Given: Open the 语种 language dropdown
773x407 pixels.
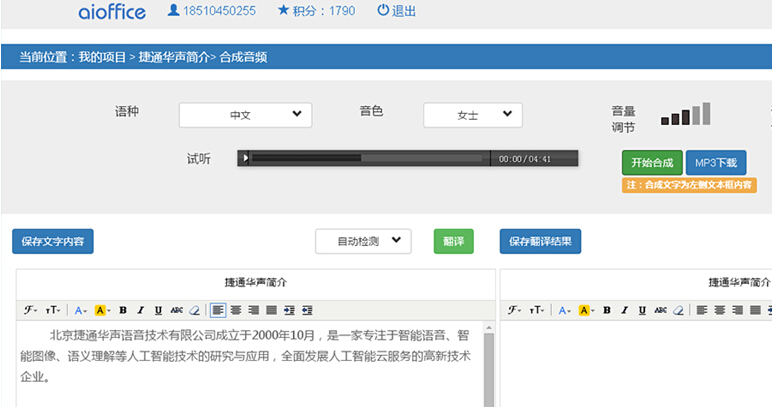Looking at the screenshot, I should coord(246,115).
